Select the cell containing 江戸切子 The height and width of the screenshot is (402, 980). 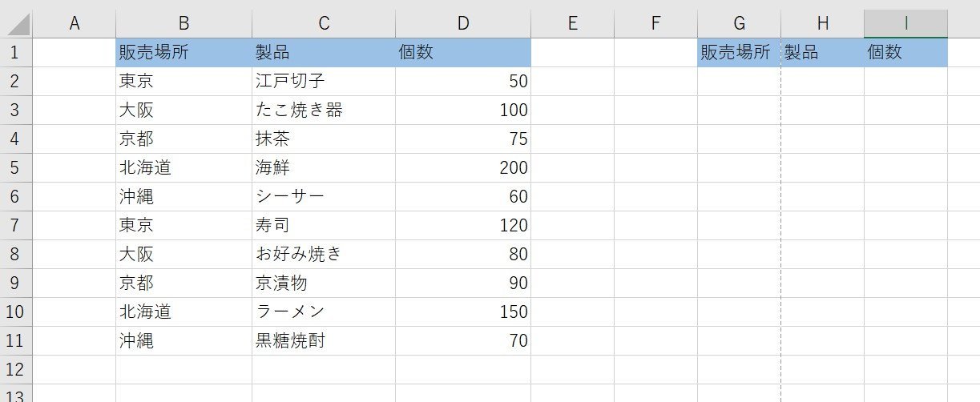[324, 82]
